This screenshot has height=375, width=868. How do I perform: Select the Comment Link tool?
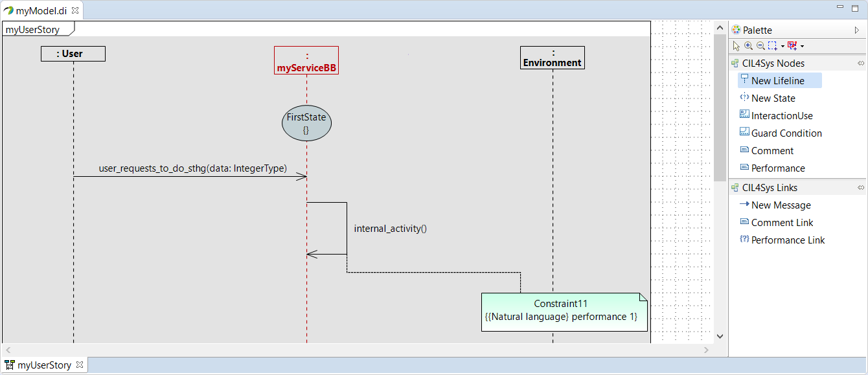click(777, 223)
